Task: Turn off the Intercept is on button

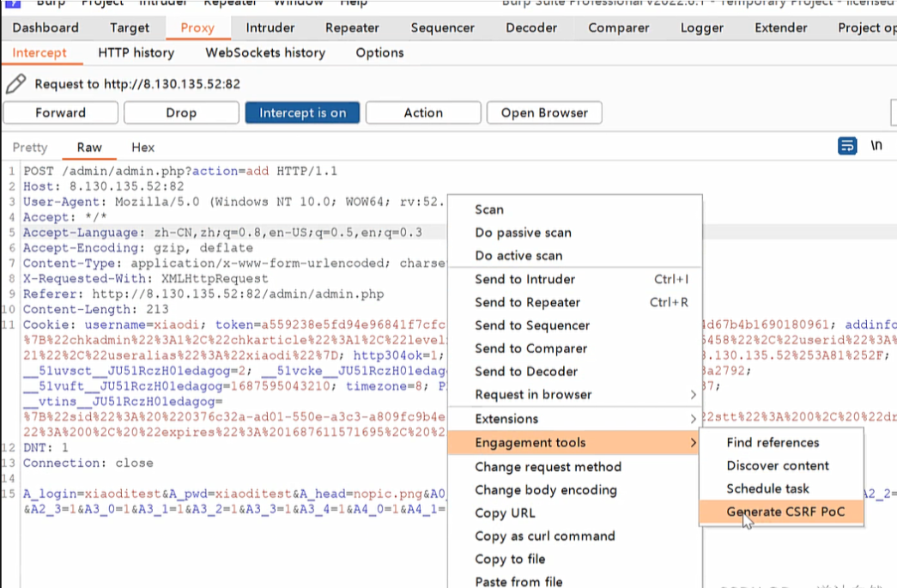Action: (x=303, y=112)
